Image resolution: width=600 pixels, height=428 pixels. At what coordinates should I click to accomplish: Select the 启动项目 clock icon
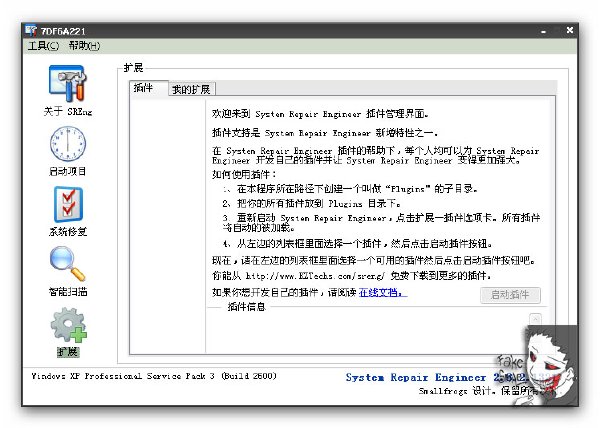coord(68,144)
